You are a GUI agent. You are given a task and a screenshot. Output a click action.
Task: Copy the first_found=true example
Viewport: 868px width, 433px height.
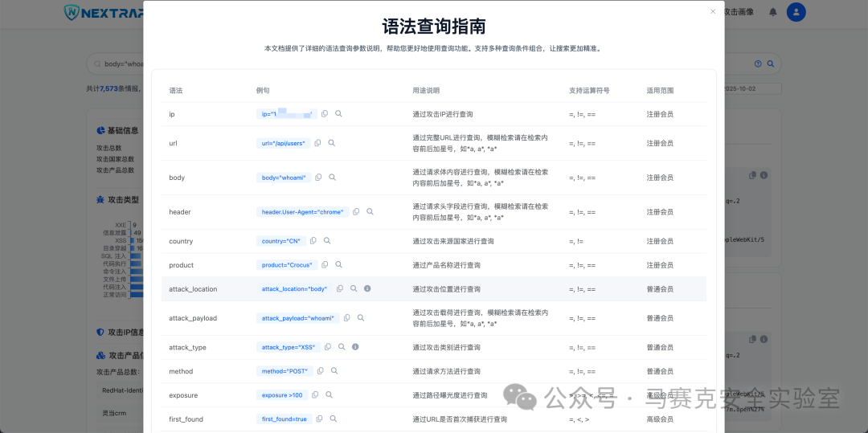319,419
